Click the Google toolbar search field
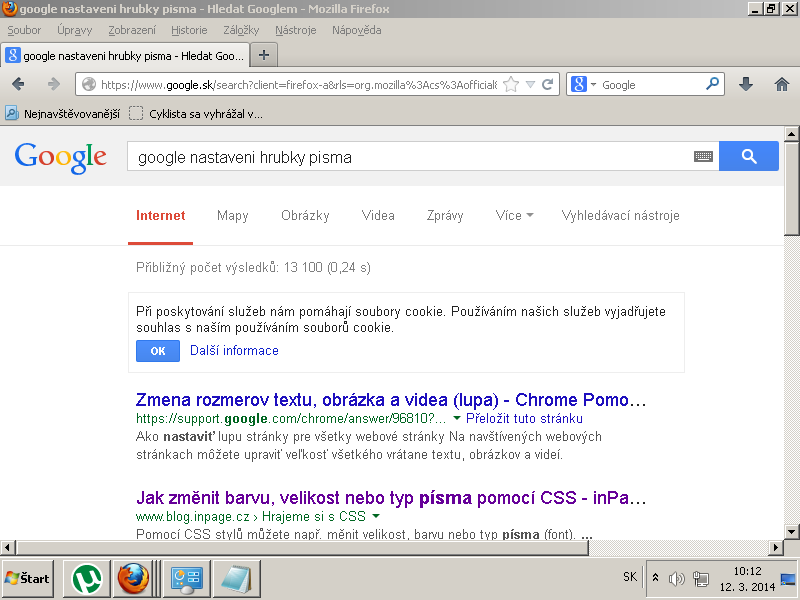The height and width of the screenshot is (600, 800). point(652,84)
